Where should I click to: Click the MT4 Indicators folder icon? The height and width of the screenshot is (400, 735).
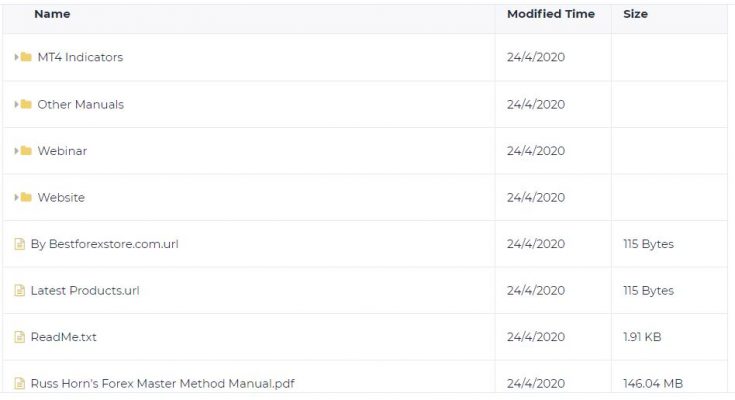26,57
